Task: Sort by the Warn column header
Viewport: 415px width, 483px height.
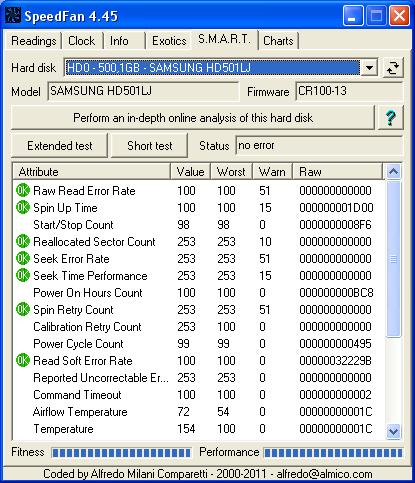Action: click(272, 172)
